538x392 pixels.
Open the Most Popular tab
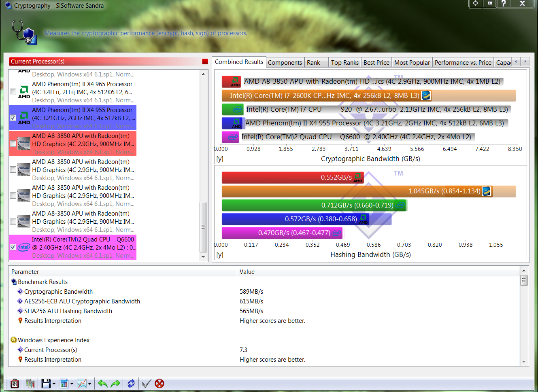click(412, 62)
